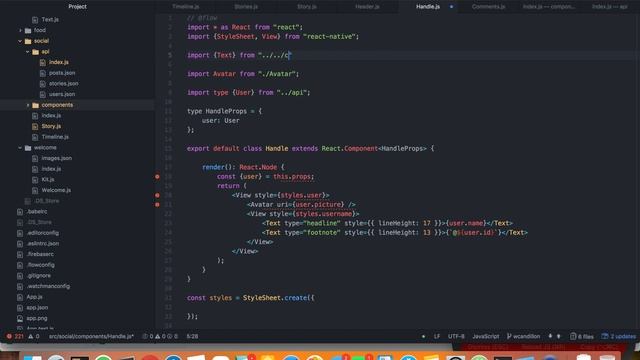640x360 pixels.
Task: Click the 8 files git status button
Action: pyautogui.click(x=582, y=336)
